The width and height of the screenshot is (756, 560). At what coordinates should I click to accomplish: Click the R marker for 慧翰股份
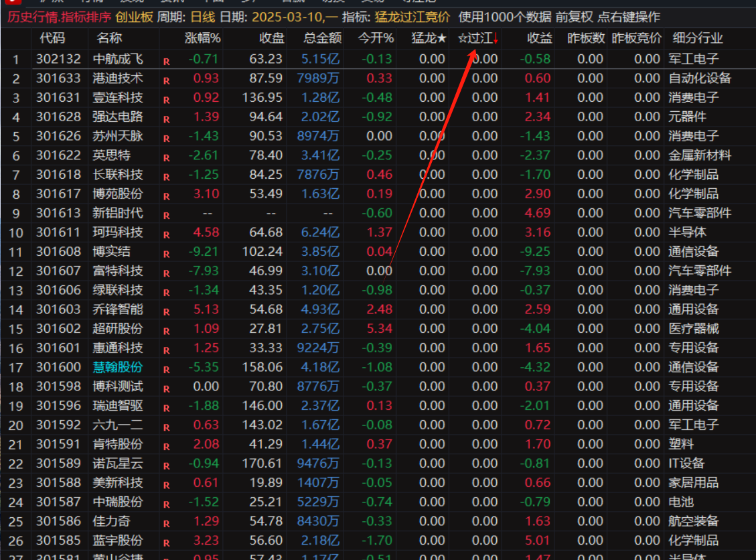coord(166,369)
